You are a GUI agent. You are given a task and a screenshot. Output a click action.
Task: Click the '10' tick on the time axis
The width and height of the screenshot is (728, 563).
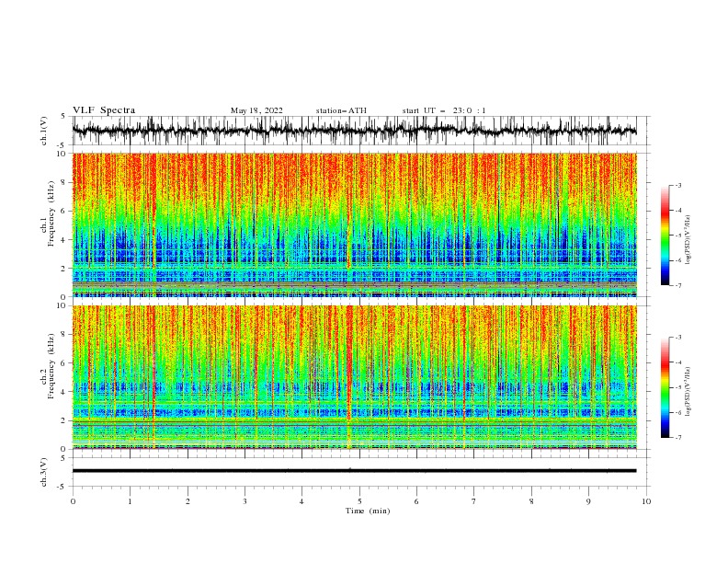point(646,501)
